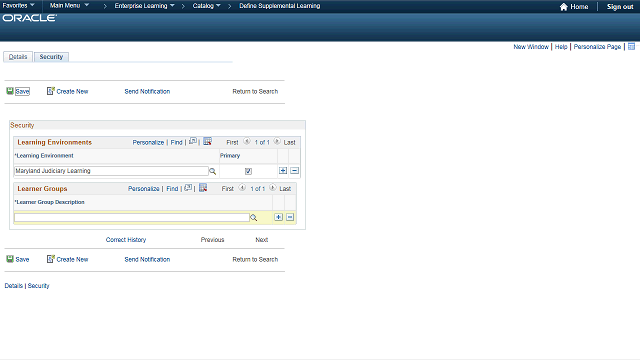Click the Learner Group Description input field
This screenshot has height=360, width=640.
[x=132, y=218]
